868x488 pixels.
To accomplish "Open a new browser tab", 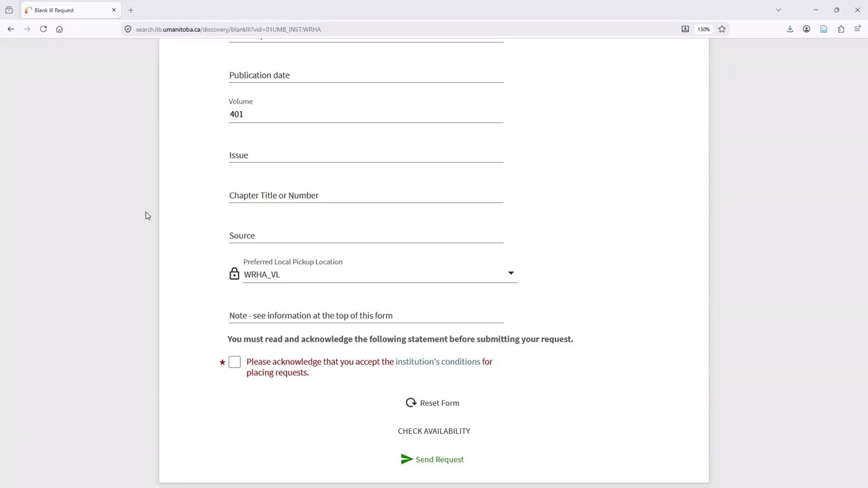I will [131, 10].
